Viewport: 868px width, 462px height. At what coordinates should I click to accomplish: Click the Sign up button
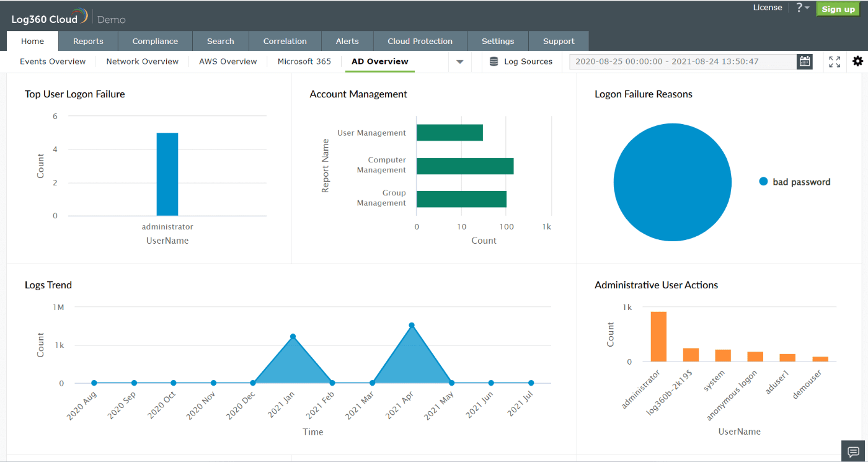tap(838, 9)
